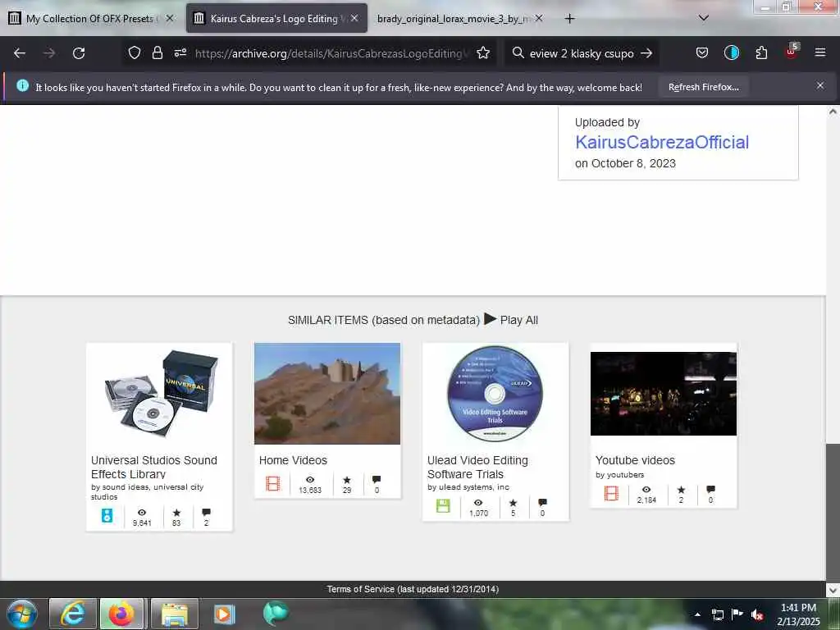The height and width of the screenshot is (630, 840).
Task: Open the Home Videos title link
Action: 293,460
